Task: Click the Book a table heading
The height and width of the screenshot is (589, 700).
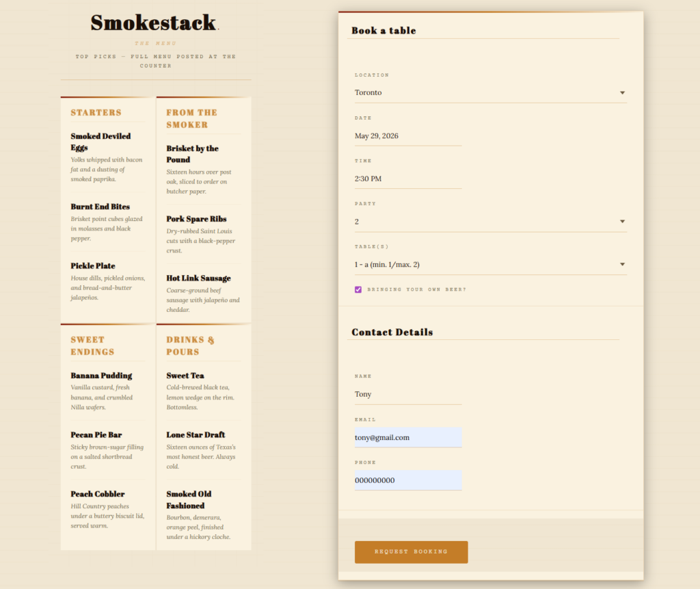Action: click(383, 30)
